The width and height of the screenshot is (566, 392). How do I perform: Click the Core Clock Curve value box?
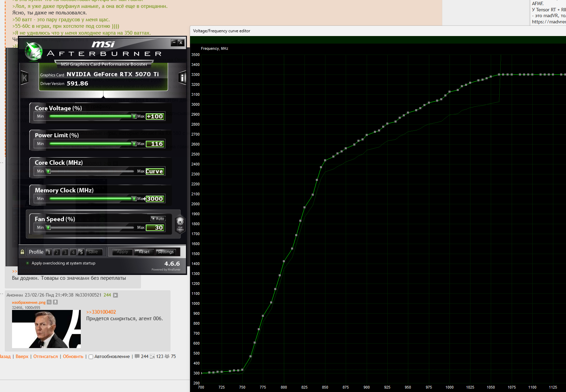(x=155, y=171)
